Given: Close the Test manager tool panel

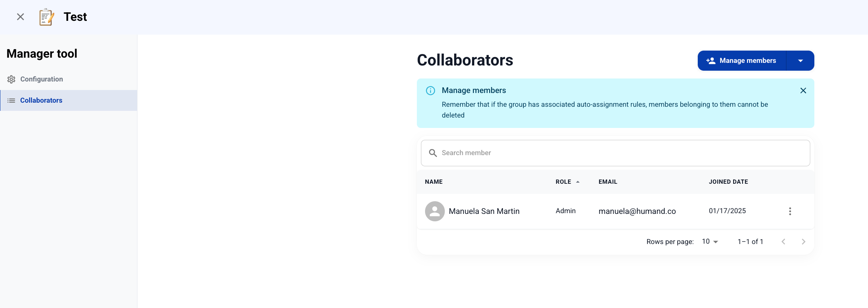Looking at the screenshot, I should click(20, 17).
